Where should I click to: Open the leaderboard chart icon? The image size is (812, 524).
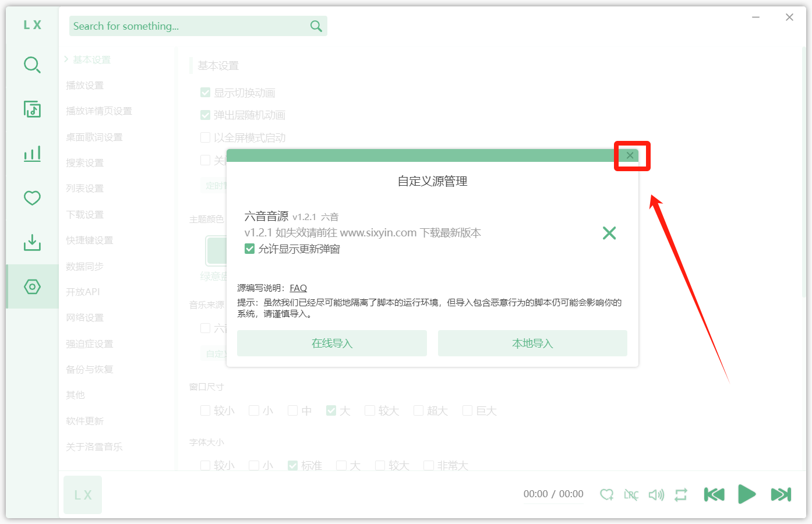[32, 154]
